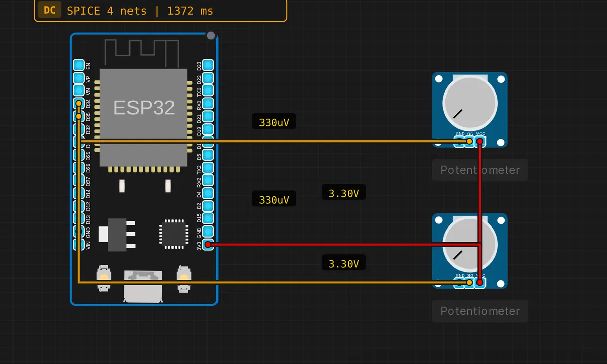Image resolution: width=607 pixels, height=364 pixels.
Task: Click the Potentiometer label under the lower module
Action: (x=480, y=311)
